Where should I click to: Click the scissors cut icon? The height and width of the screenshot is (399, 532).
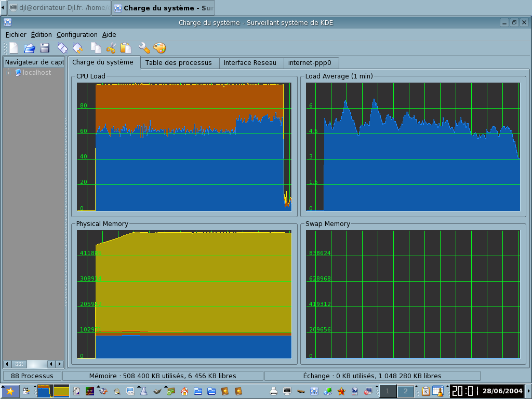tap(111, 48)
